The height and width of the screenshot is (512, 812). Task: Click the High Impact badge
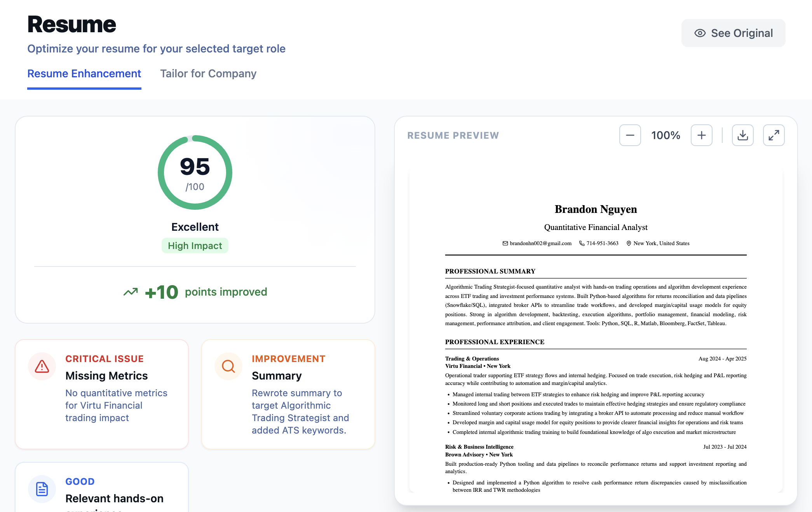(195, 246)
